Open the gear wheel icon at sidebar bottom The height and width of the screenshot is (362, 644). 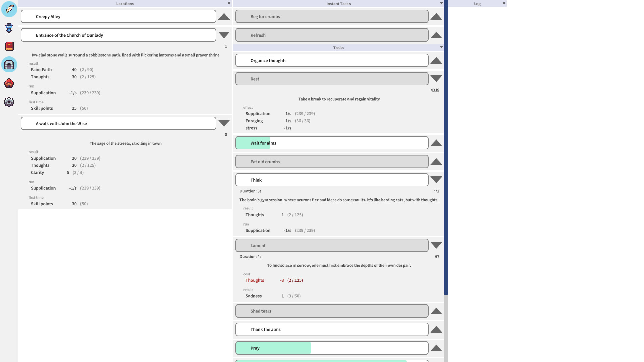[x=9, y=102]
